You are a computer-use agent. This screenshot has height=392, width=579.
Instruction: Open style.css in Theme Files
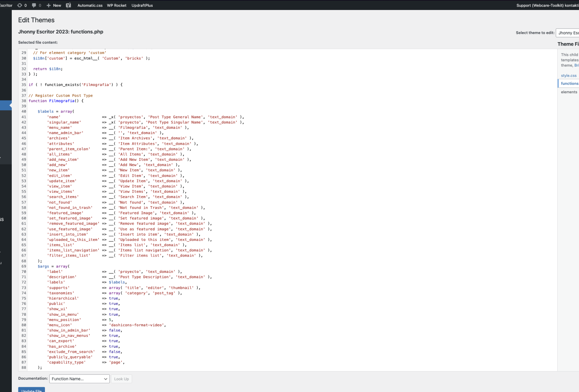coord(568,76)
